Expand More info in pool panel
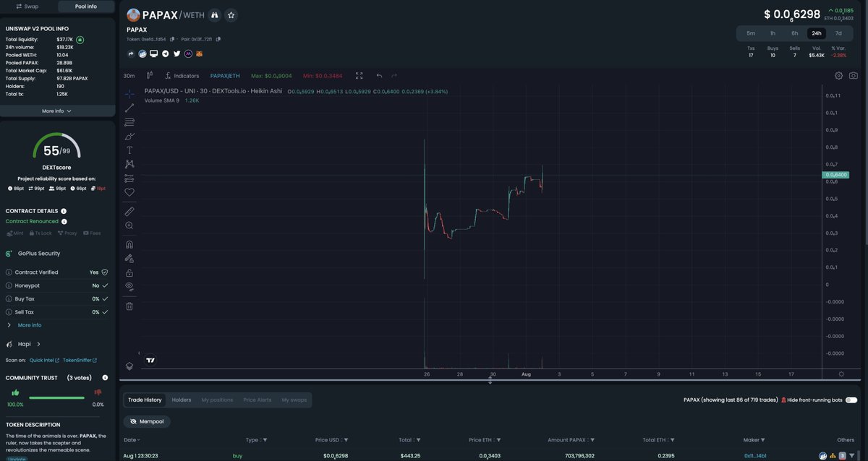 [x=56, y=111]
